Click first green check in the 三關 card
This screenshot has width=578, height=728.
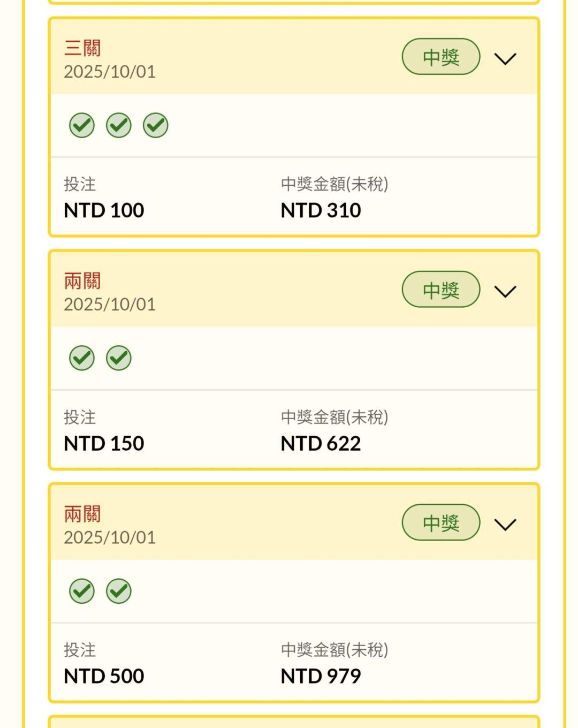pos(82,125)
